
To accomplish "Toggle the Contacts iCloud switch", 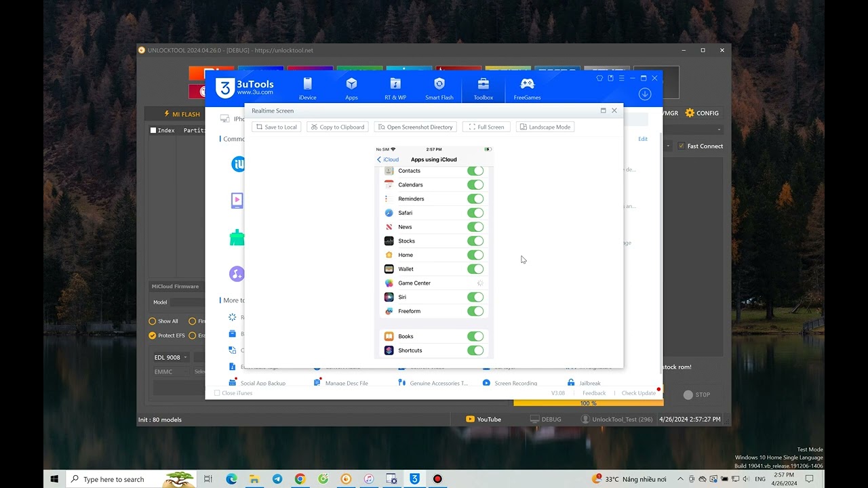I will click(x=475, y=171).
